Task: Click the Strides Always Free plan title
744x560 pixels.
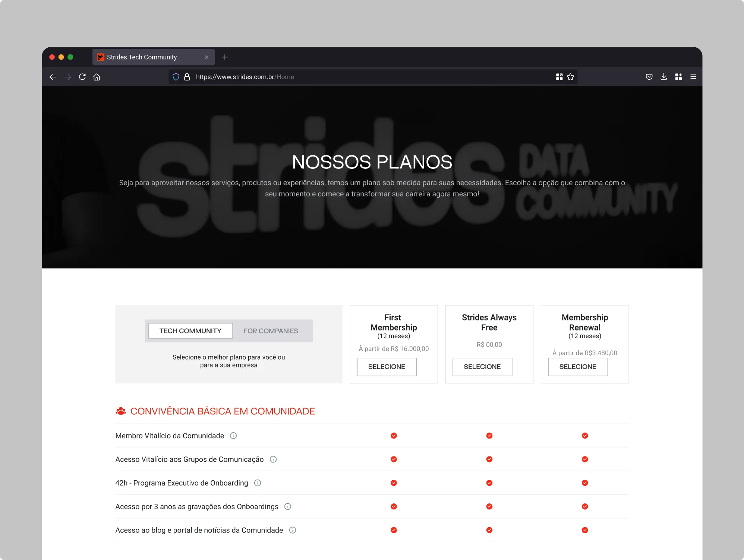Action: (489, 322)
